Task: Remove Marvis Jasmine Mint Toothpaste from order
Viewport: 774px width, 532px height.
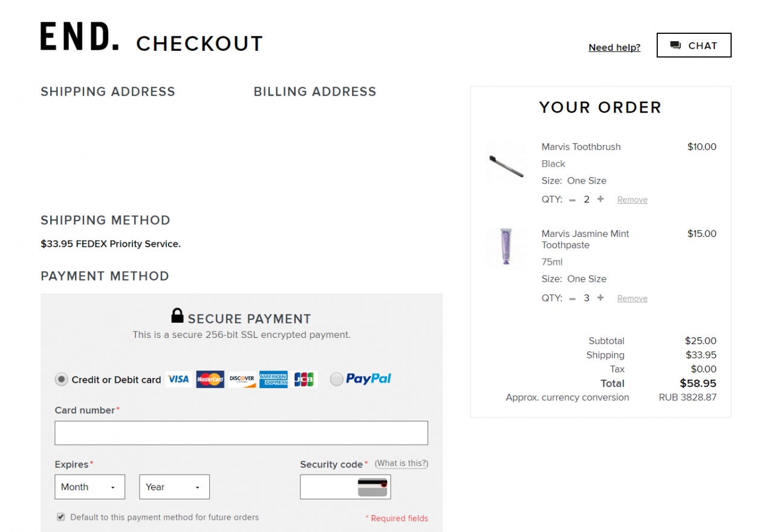Action: pos(632,299)
